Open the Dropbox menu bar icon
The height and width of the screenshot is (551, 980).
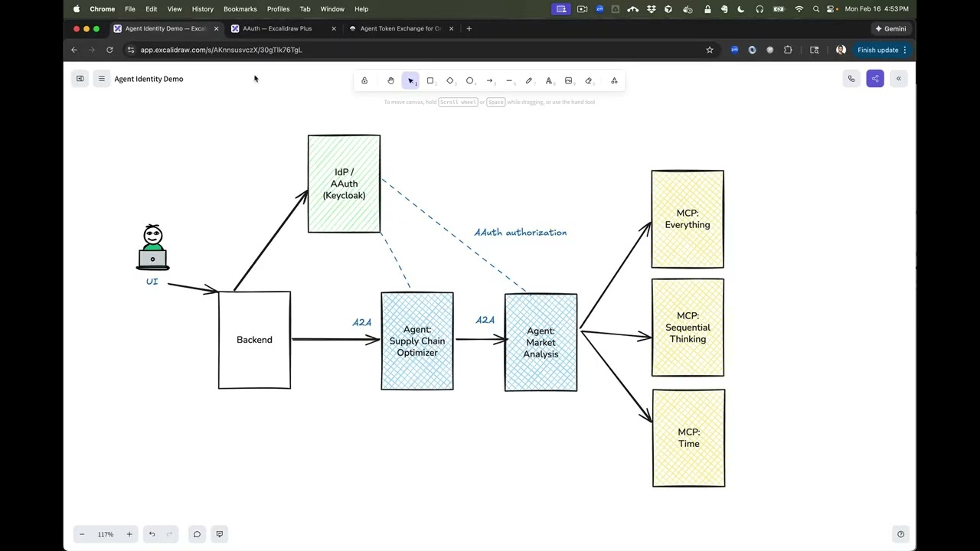coord(652,9)
